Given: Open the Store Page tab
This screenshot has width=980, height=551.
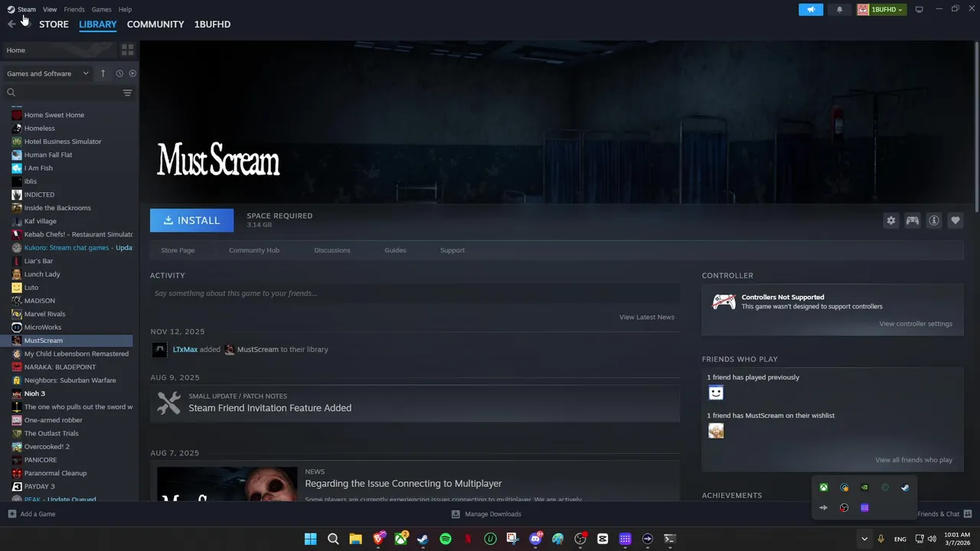Looking at the screenshot, I should [x=178, y=250].
